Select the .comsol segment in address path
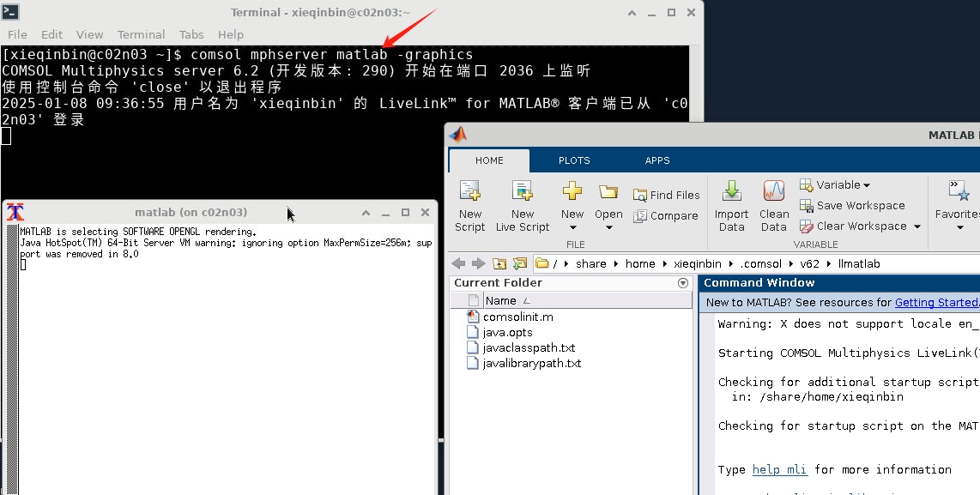This screenshot has width=980, height=495. click(x=760, y=263)
